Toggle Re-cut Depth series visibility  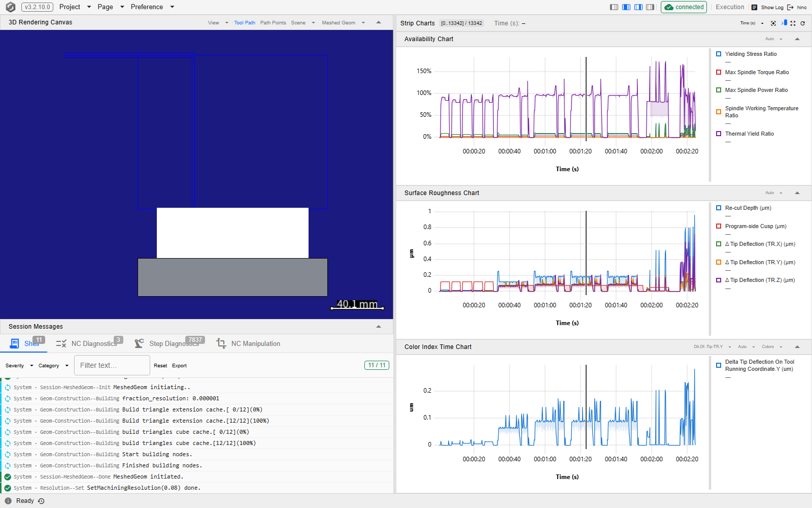pyautogui.click(x=719, y=208)
